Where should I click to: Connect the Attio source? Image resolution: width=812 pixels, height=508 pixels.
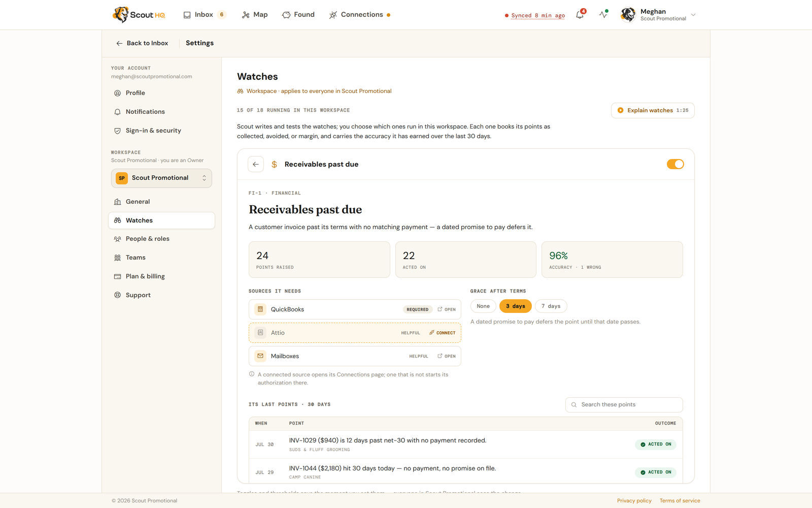point(443,333)
